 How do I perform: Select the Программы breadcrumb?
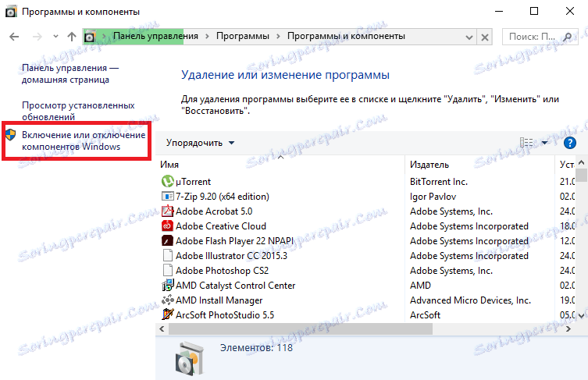point(243,36)
